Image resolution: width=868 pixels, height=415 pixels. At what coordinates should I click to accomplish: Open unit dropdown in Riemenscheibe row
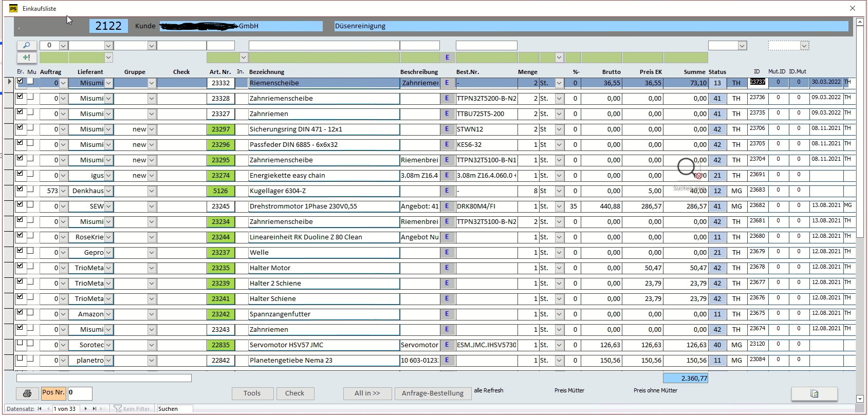click(559, 83)
